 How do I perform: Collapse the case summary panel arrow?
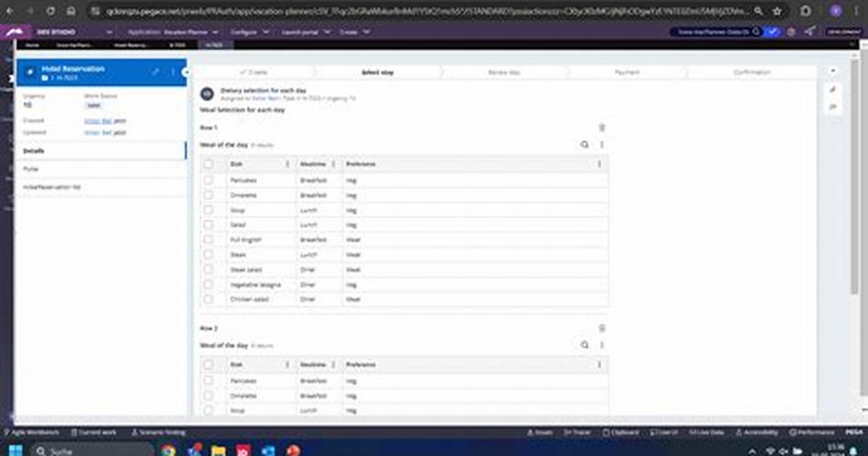click(x=186, y=72)
